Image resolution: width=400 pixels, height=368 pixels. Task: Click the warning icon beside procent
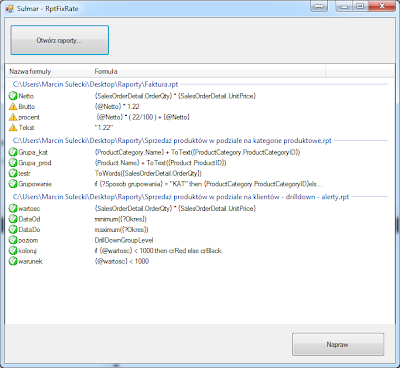coord(13,117)
